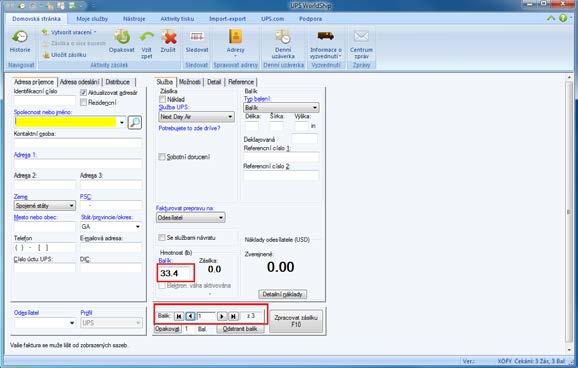The height and width of the screenshot is (368, 578).
Task: Open the Detail tab
Action: tap(214, 82)
